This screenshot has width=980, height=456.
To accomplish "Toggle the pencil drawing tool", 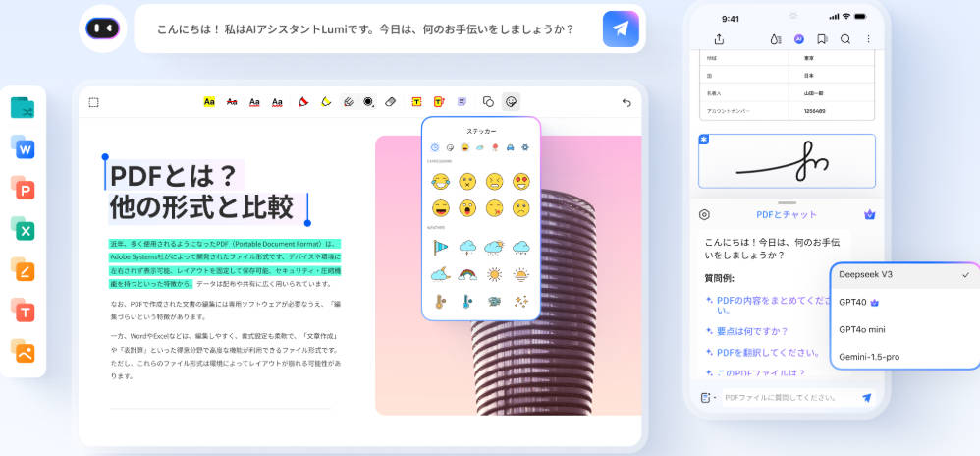I will click(x=349, y=101).
